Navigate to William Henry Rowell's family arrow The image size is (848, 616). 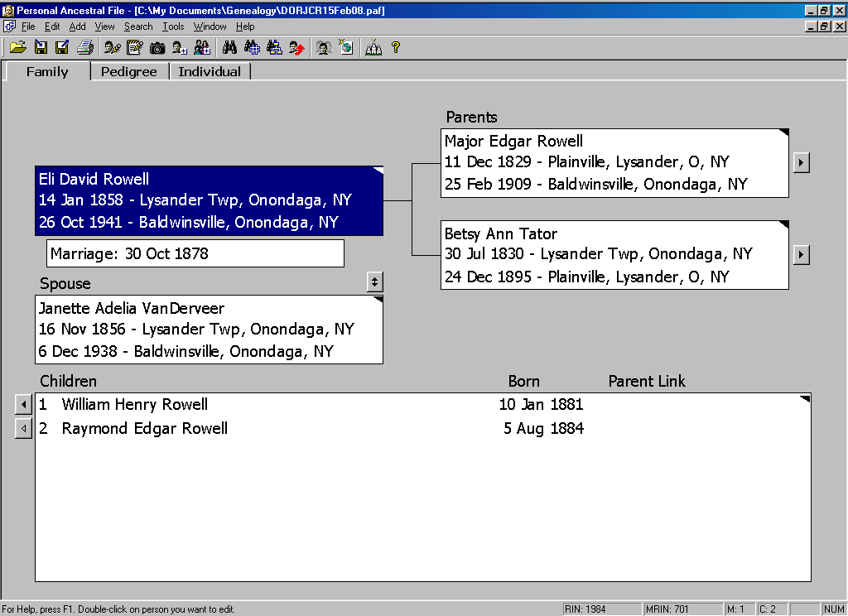[x=23, y=405]
